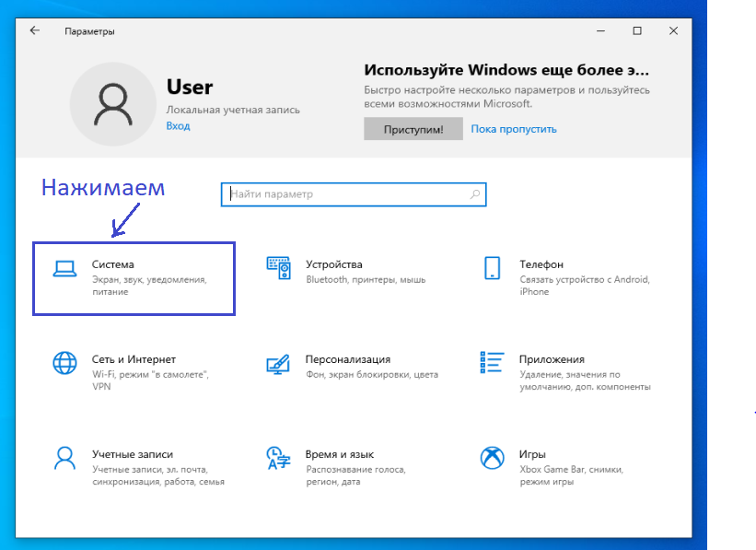Image resolution: width=756 pixels, height=550 pixels.
Task: Select the Игры category title
Action: point(532,454)
